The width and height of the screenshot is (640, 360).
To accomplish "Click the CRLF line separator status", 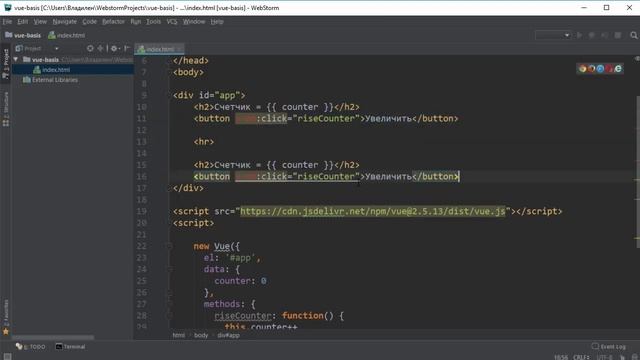I will tap(581, 357).
